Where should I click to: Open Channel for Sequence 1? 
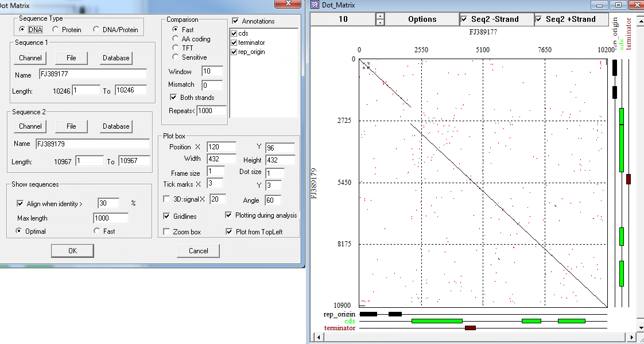click(30, 58)
